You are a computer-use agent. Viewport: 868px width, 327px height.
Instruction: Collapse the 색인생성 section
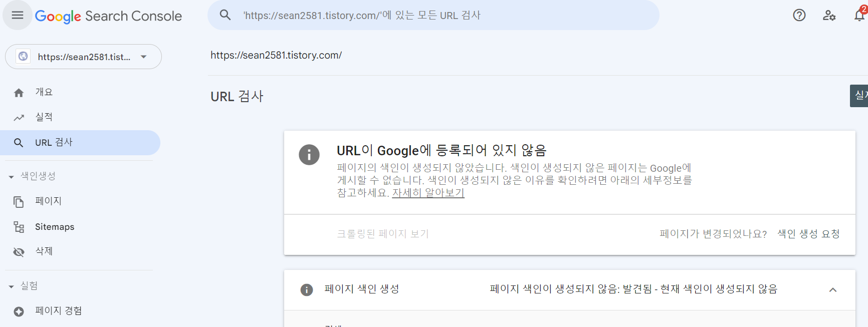pos(33,176)
